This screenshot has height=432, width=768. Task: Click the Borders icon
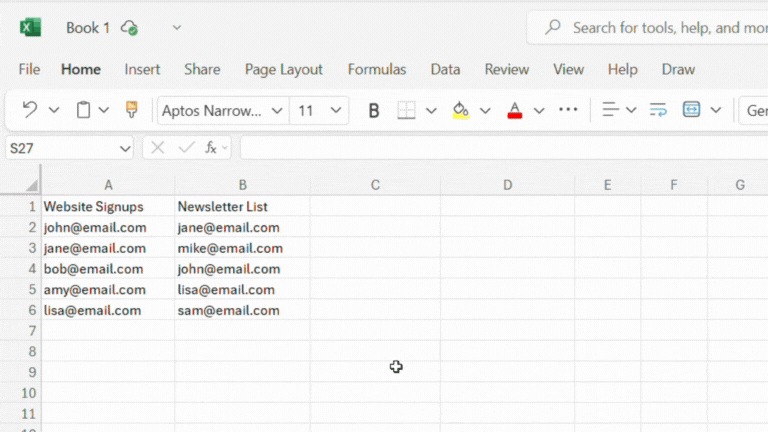[406, 110]
